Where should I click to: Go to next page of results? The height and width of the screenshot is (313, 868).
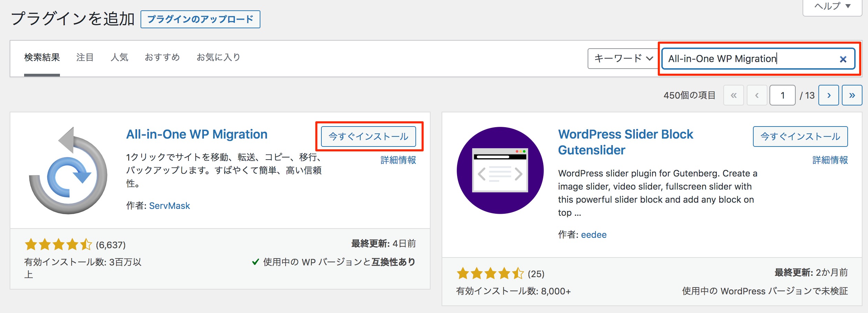[828, 95]
